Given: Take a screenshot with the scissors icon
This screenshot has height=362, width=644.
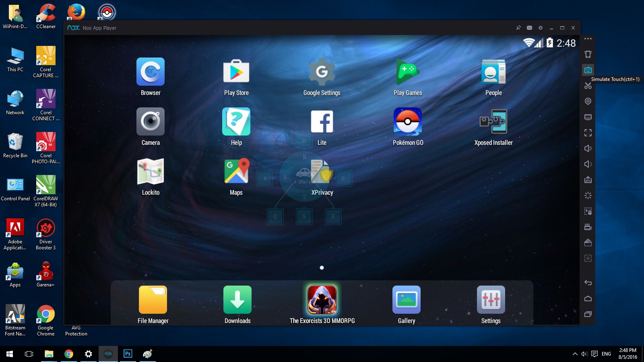Looking at the screenshot, I should pyautogui.click(x=588, y=86).
